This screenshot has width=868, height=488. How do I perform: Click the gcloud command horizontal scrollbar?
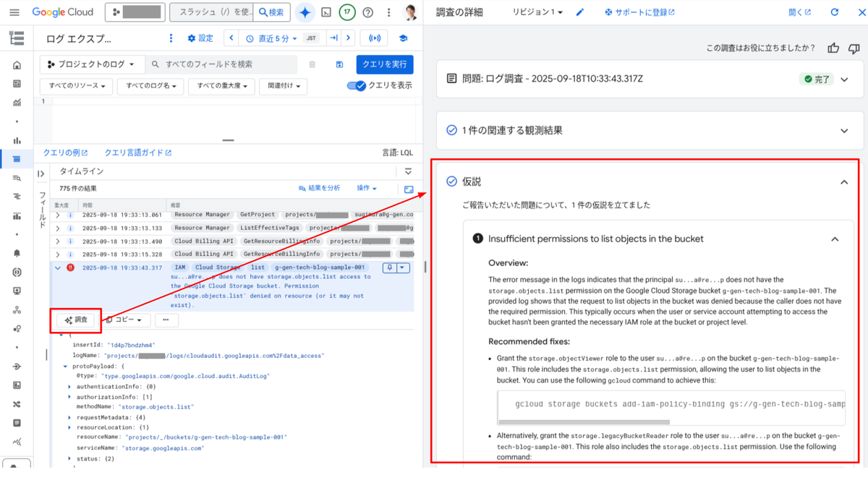click(x=584, y=421)
